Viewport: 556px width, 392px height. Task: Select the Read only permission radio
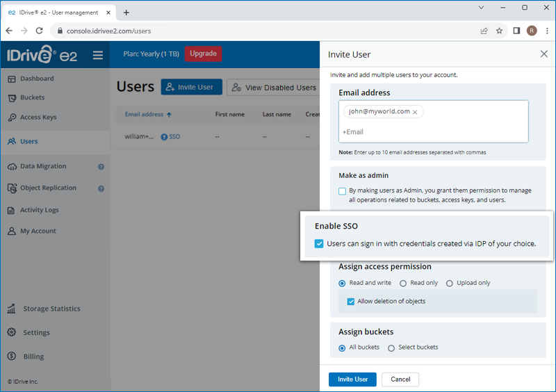point(403,284)
